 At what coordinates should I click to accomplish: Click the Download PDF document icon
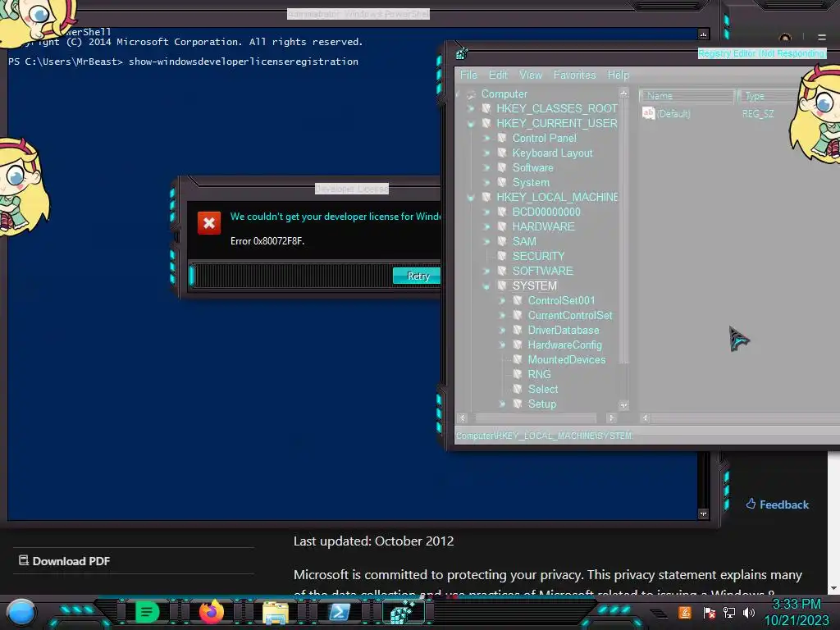tap(24, 560)
